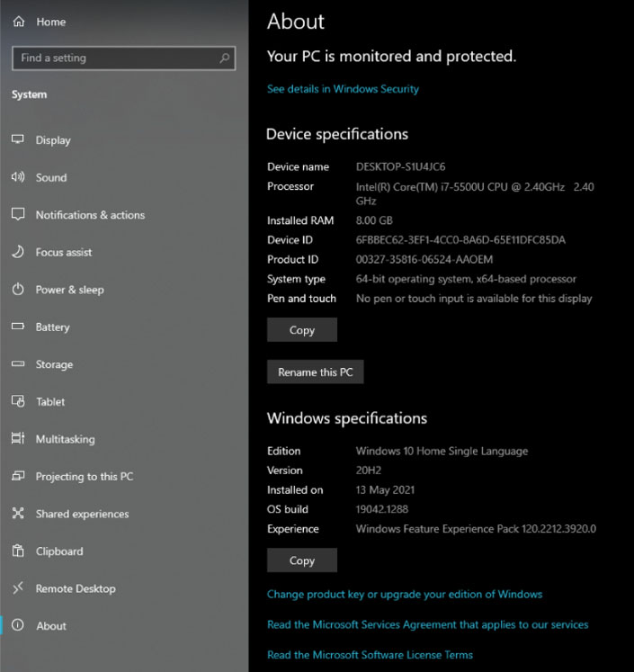Click device name DESKTOP-S1U4JC6
The height and width of the screenshot is (672, 634).
400,166
